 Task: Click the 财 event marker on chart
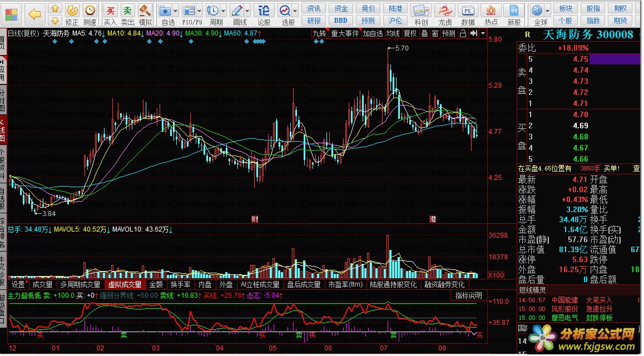pyautogui.click(x=255, y=219)
